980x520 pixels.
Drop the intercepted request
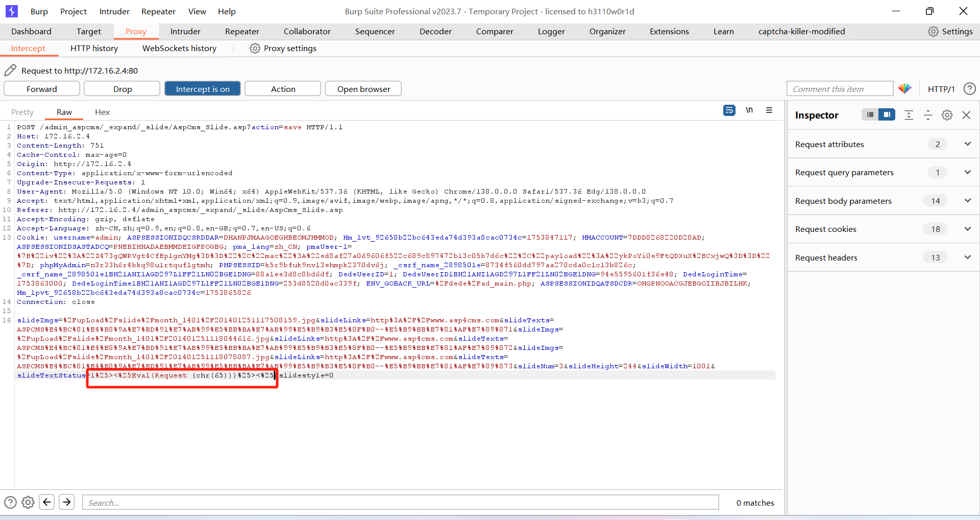point(122,88)
